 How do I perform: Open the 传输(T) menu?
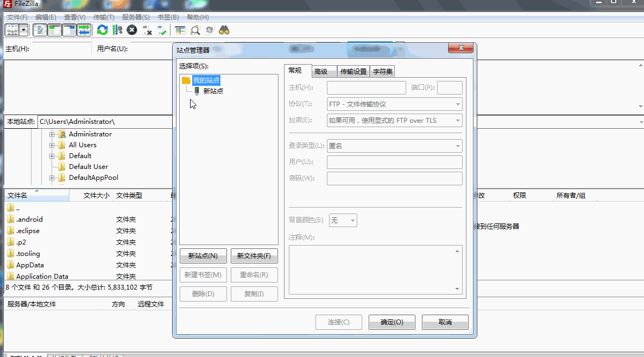tap(104, 17)
